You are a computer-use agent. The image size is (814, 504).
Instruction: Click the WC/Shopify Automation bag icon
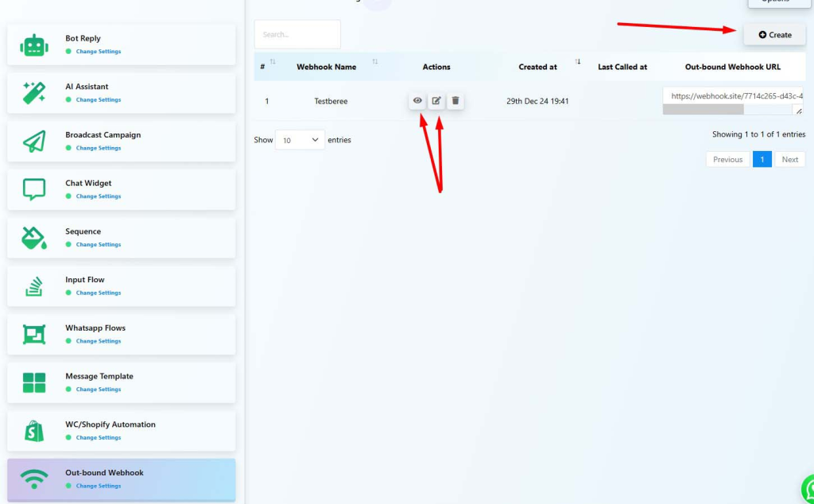click(x=34, y=431)
